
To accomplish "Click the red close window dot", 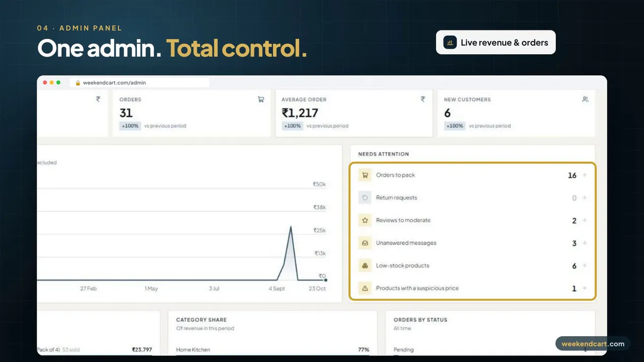I will pyautogui.click(x=45, y=83).
